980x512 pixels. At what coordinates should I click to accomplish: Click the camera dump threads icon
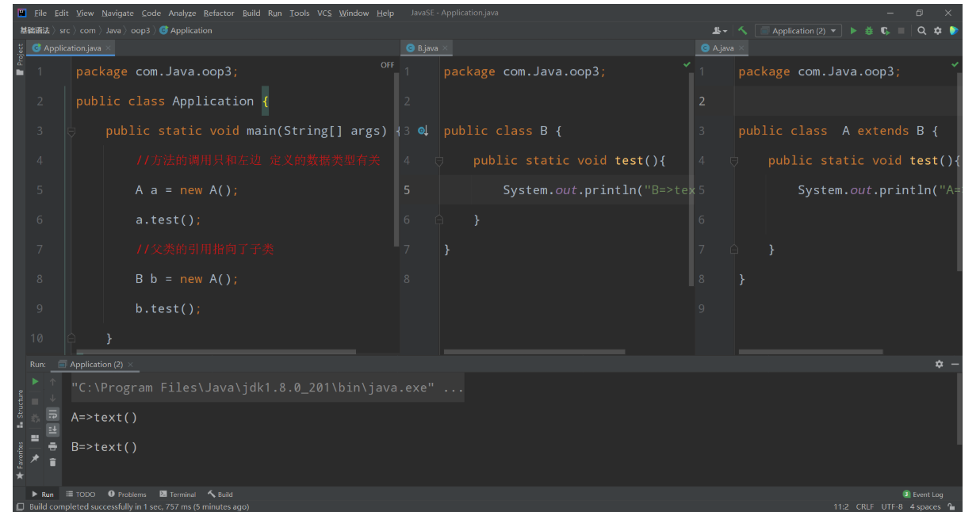[35, 418]
